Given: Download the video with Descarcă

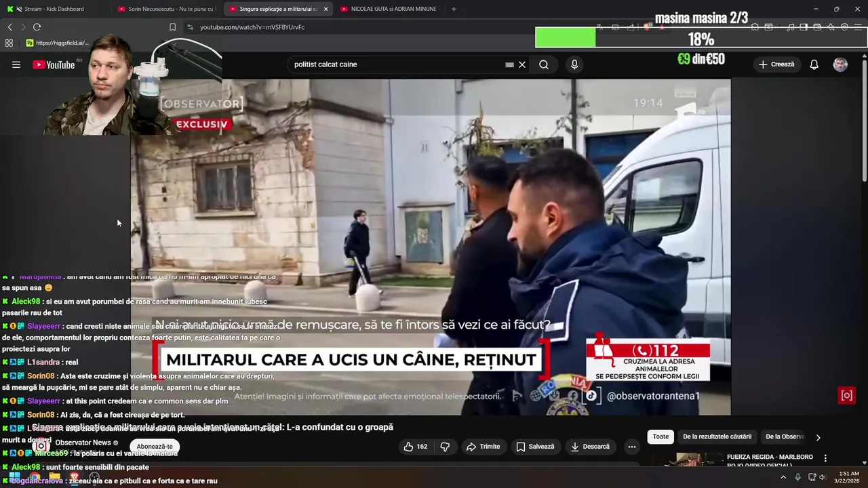Looking at the screenshot, I should (x=590, y=447).
